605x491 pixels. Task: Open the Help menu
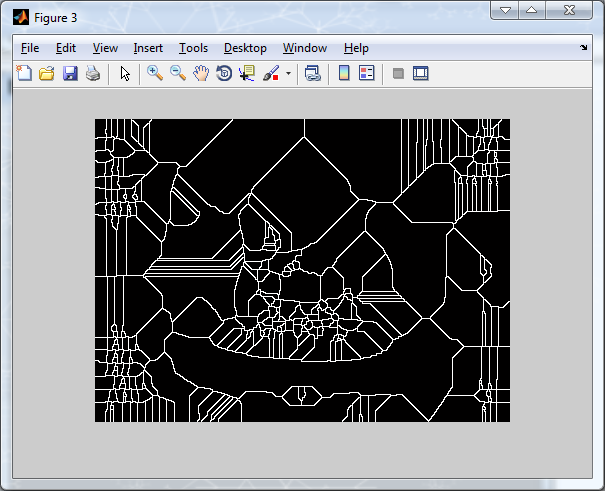coord(356,48)
